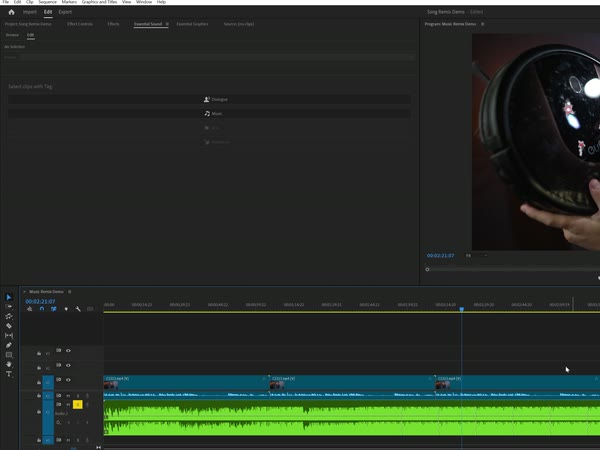Hide video track V3 with eye

click(x=68, y=351)
